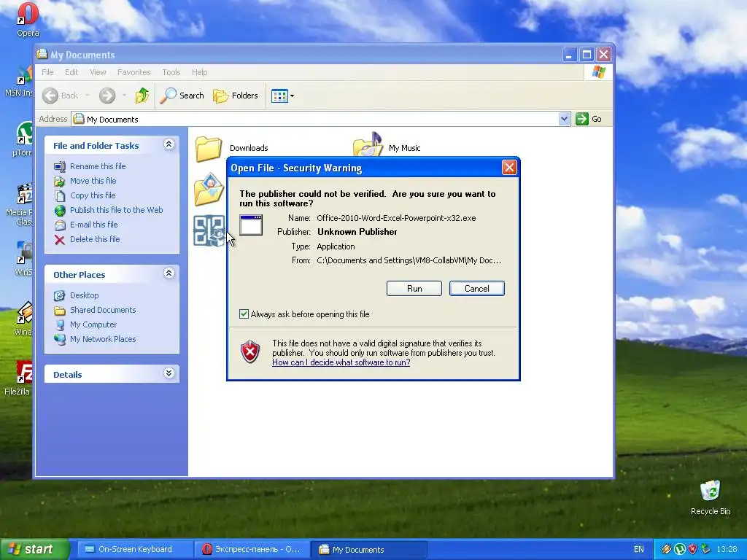Click the Run button

click(414, 289)
